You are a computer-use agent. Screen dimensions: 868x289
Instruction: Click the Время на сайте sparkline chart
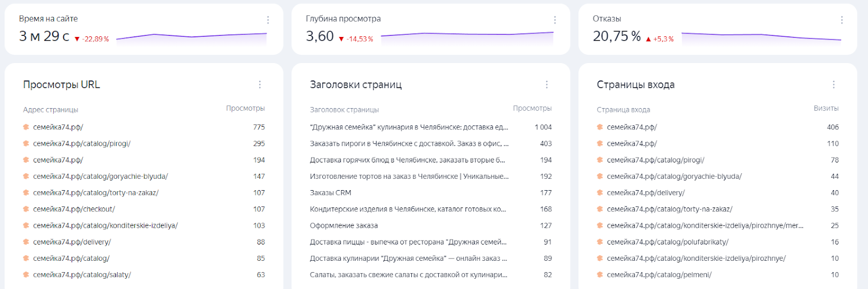[x=192, y=37]
